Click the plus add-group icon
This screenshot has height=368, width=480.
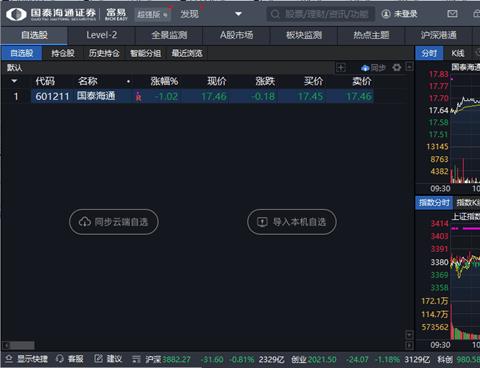(x=341, y=68)
